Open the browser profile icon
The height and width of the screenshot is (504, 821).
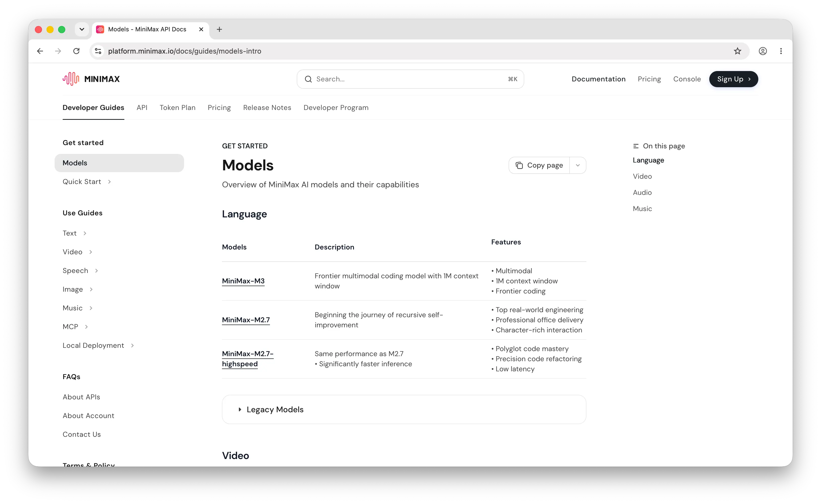763,51
